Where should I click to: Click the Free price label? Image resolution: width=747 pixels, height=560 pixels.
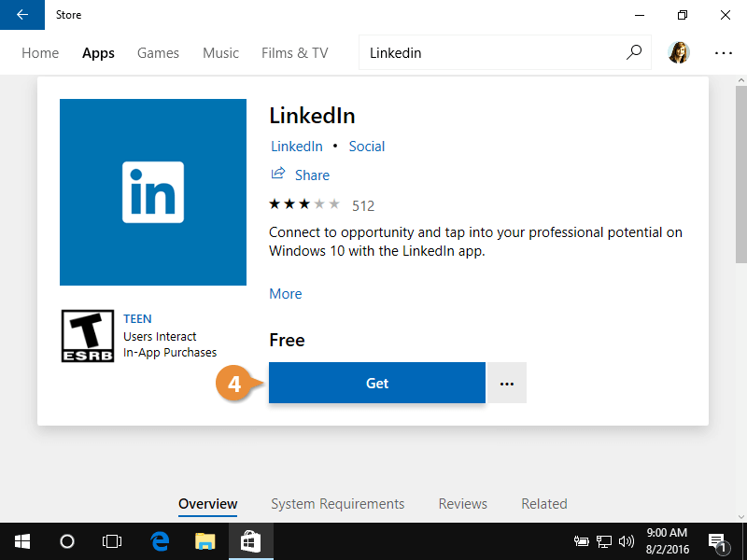tap(287, 340)
